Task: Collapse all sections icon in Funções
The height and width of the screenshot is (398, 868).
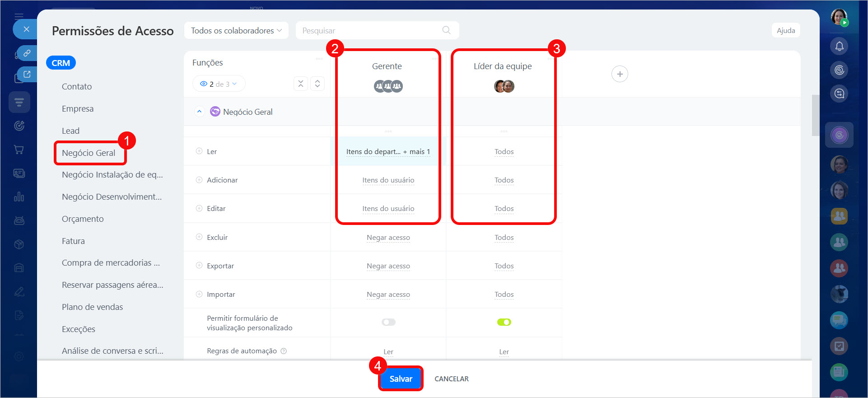Action: (301, 84)
